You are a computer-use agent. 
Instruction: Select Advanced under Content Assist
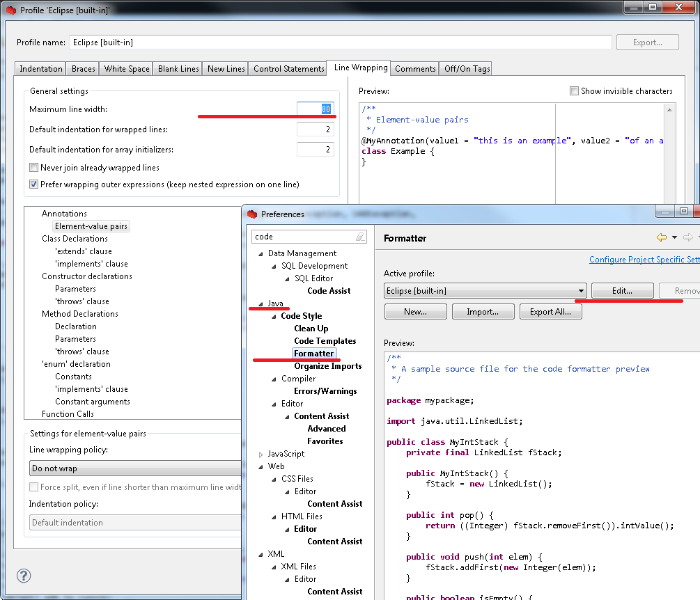click(x=327, y=429)
